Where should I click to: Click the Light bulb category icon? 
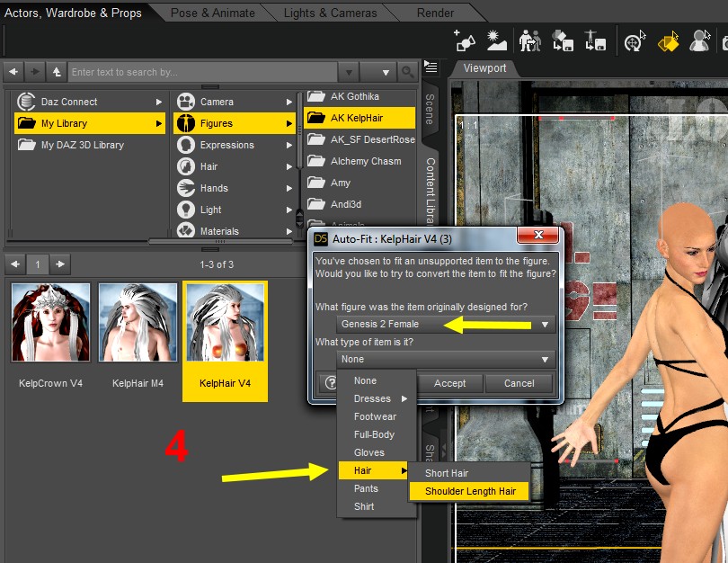coord(186,210)
